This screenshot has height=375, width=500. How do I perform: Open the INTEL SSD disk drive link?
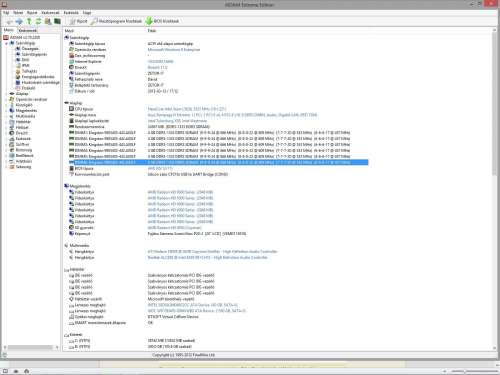click(193, 305)
